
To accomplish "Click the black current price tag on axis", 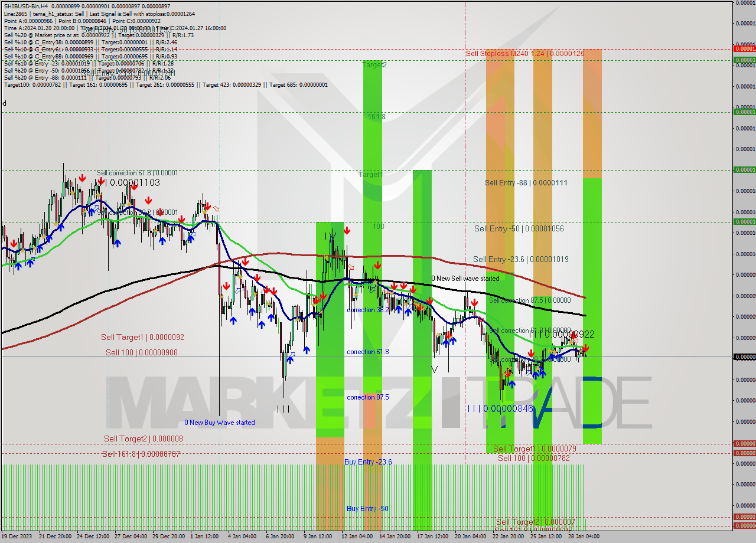I will pyautogui.click(x=744, y=356).
